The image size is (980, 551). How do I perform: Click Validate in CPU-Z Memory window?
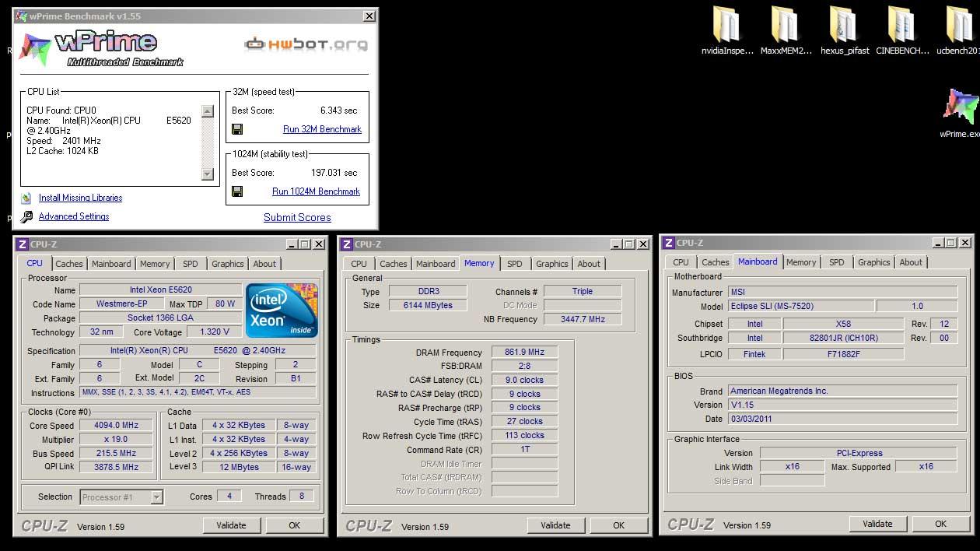(555, 525)
